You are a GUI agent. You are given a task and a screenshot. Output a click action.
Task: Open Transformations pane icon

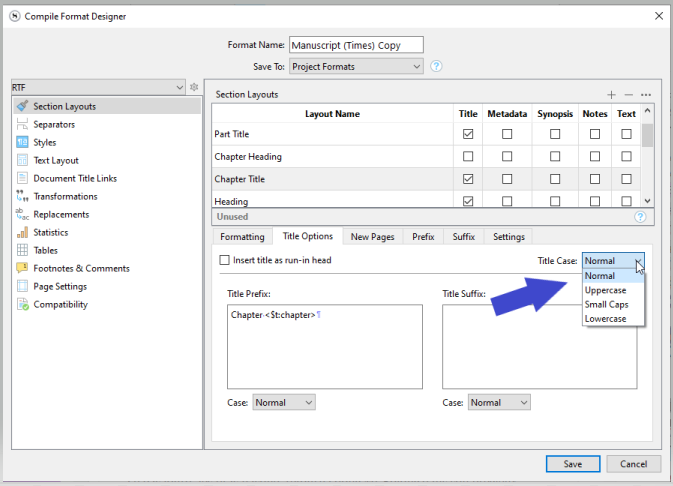(x=22, y=196)
